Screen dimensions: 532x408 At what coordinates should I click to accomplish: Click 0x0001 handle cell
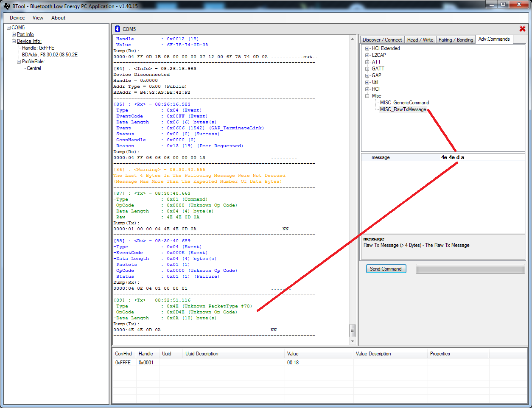click(x=146, y=363)
